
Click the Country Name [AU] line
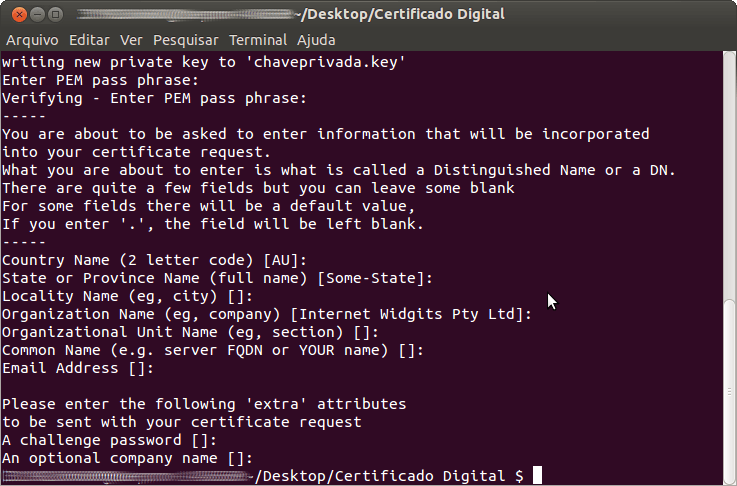click(x=155, y=260)
